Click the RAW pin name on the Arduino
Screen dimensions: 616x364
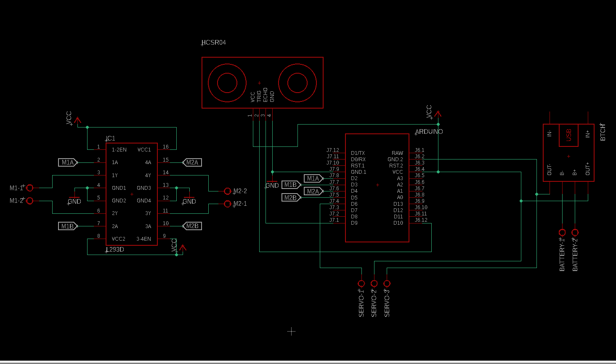click(x=397, y=153)
